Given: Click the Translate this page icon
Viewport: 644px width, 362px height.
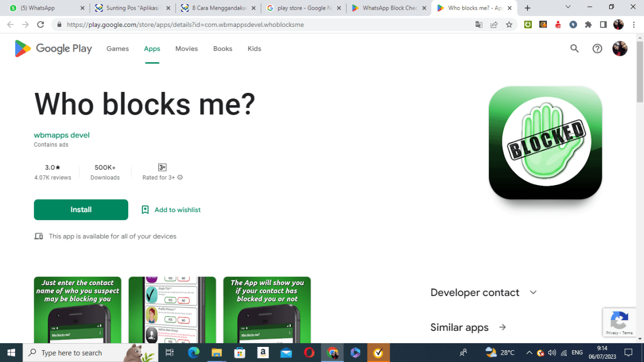Looking at the screenshot, I should (479, 24).
